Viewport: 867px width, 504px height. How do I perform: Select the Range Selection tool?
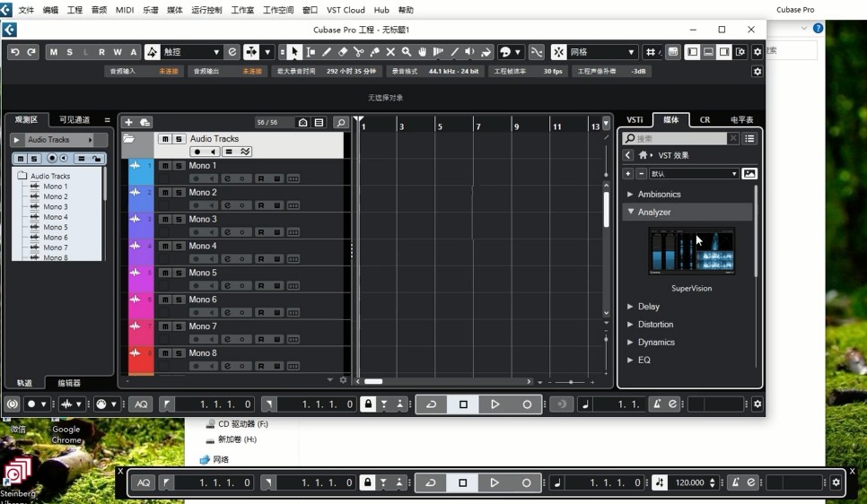coord(311,52)
